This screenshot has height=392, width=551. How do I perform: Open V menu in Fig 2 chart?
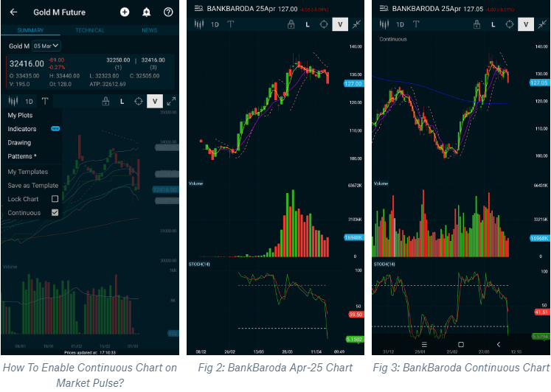click(340, 24)
